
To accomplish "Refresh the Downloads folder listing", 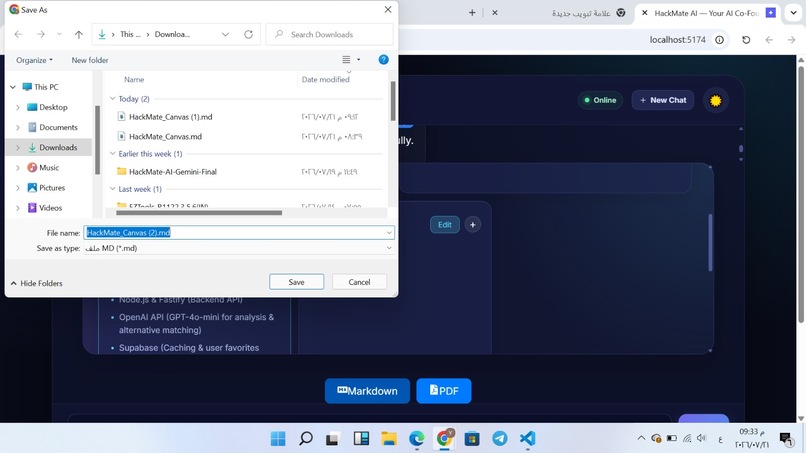I will [249, 34].
